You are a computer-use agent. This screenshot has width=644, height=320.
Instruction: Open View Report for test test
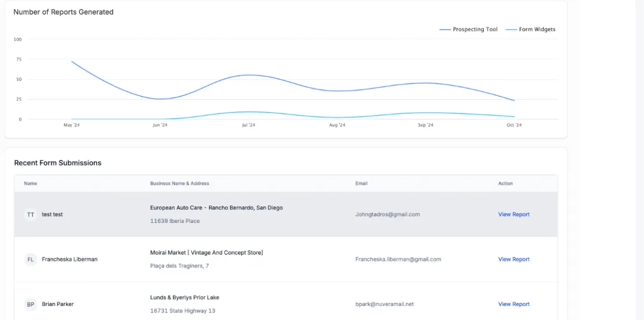pos(514,214)
